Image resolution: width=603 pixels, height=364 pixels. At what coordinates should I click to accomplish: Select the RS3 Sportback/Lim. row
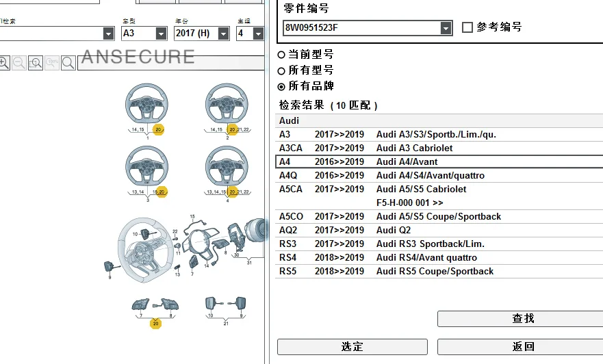[439, 244]
